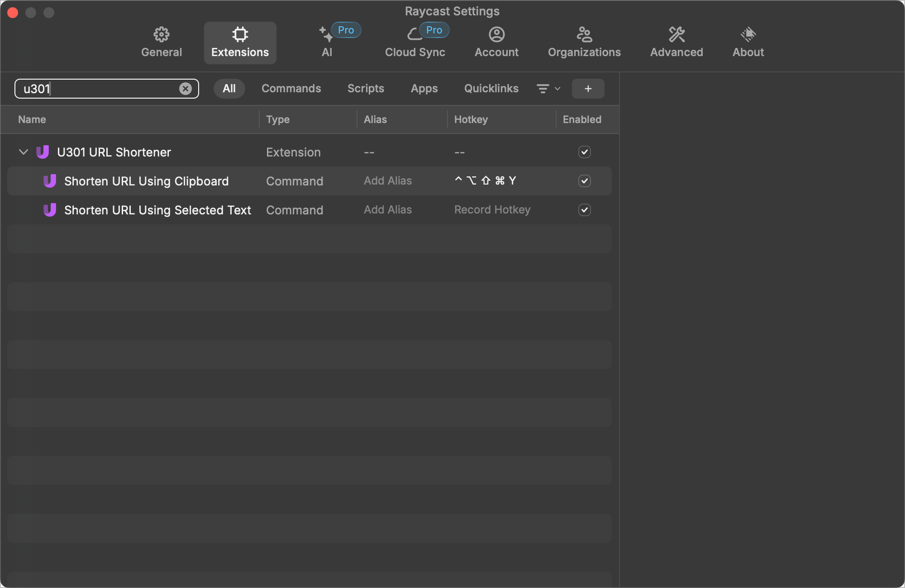The height and width of the screenshot is (588, 905).
Task: Add Alias for Shorten URL Using Clipboard
Action: (388, 181)
